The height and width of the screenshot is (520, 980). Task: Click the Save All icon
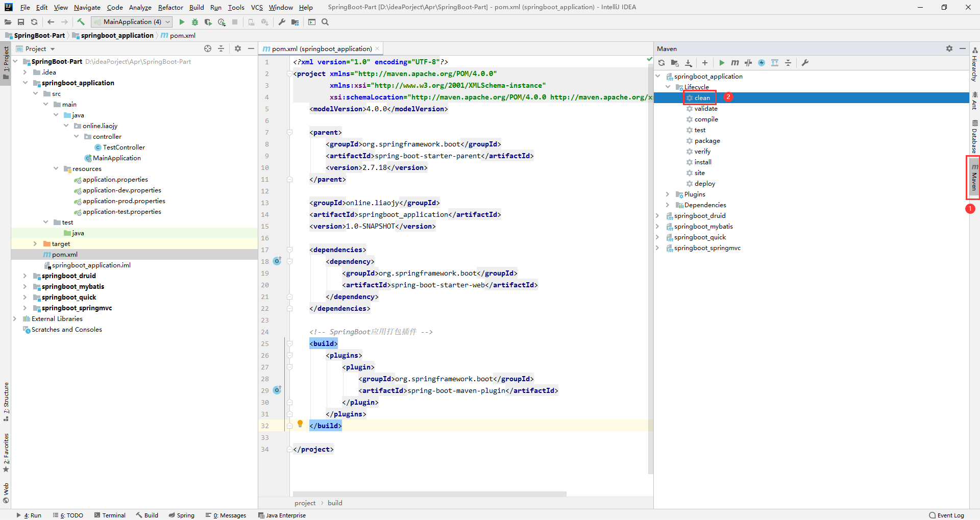coord(21,22)
